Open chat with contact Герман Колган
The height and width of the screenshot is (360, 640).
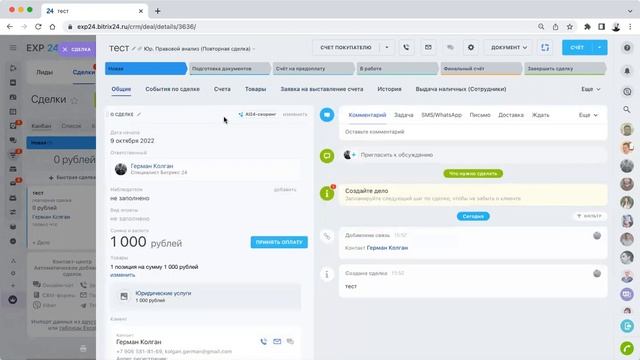pos(290,341)
